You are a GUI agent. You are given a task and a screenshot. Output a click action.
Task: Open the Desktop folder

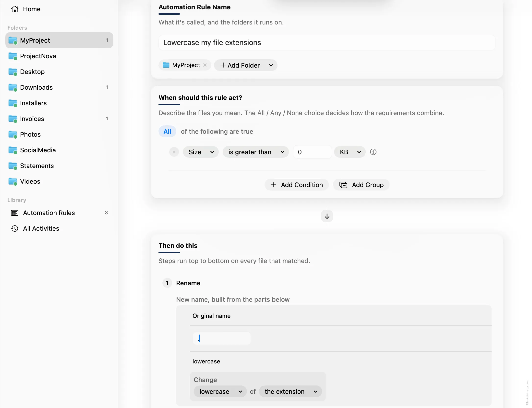point(59,72)
